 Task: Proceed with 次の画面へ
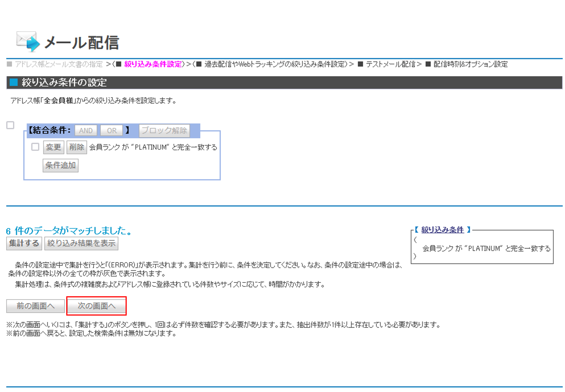(x=96, y=306)
